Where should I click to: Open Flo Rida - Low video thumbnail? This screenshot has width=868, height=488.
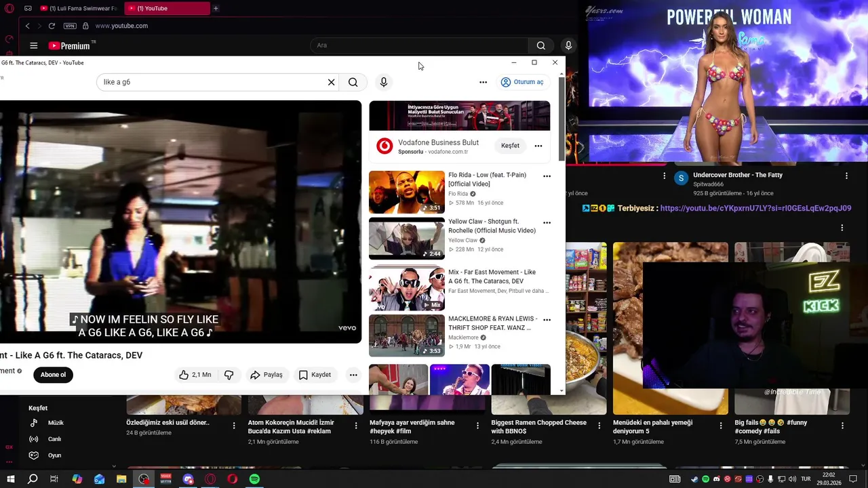[407, 192]
